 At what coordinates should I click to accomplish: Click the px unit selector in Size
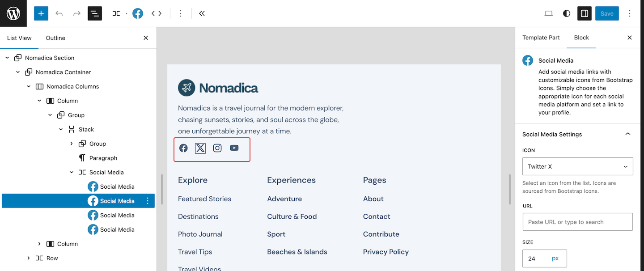pyautogui.click(x=555, y=258)
